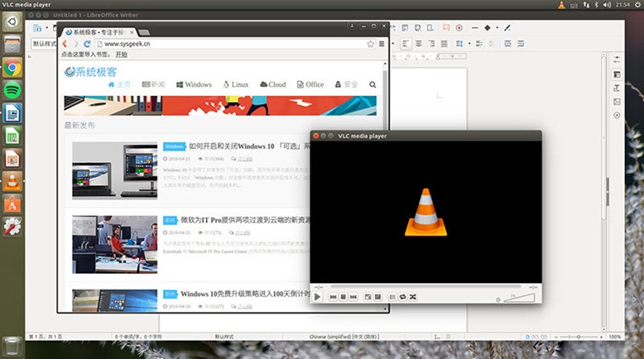
Task: Open the Windows 10 free upgrade countdown article
Action: [244, 294]
